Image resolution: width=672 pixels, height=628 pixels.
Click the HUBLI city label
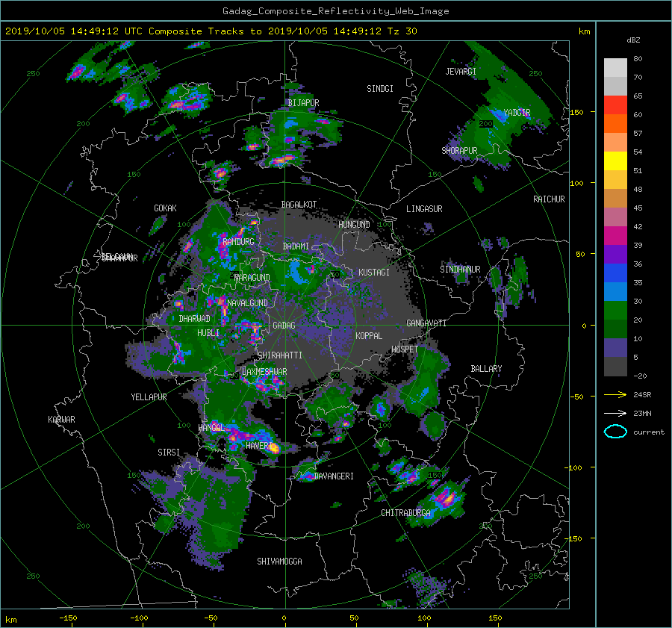(x=208, y=332)
